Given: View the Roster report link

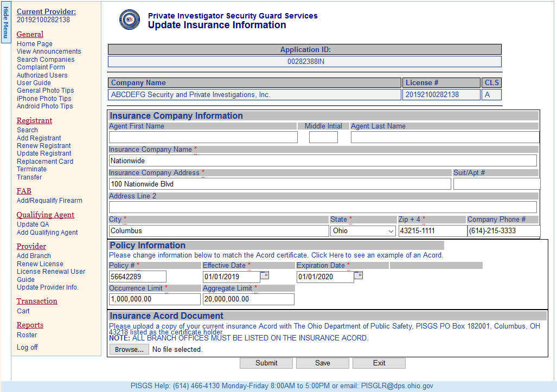Looking at the screenshot, I should (27, 335).
